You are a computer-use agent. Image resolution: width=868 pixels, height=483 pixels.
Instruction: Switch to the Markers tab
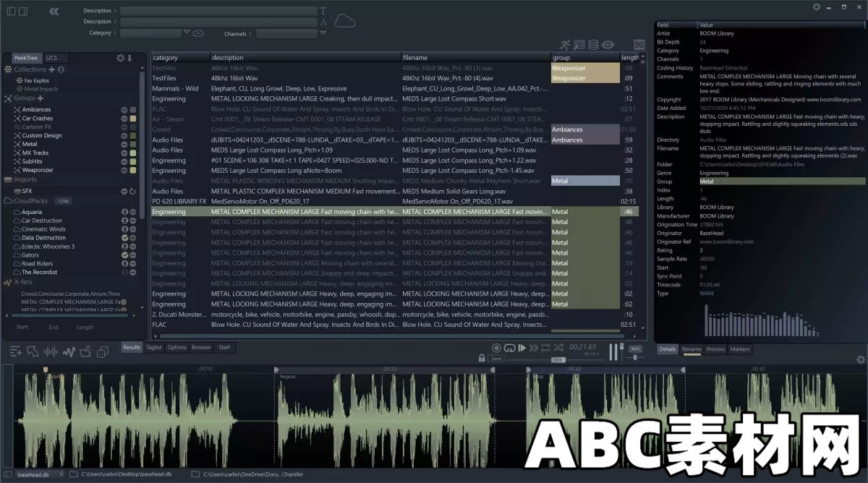pyautogui.click(x=740, y=349)
